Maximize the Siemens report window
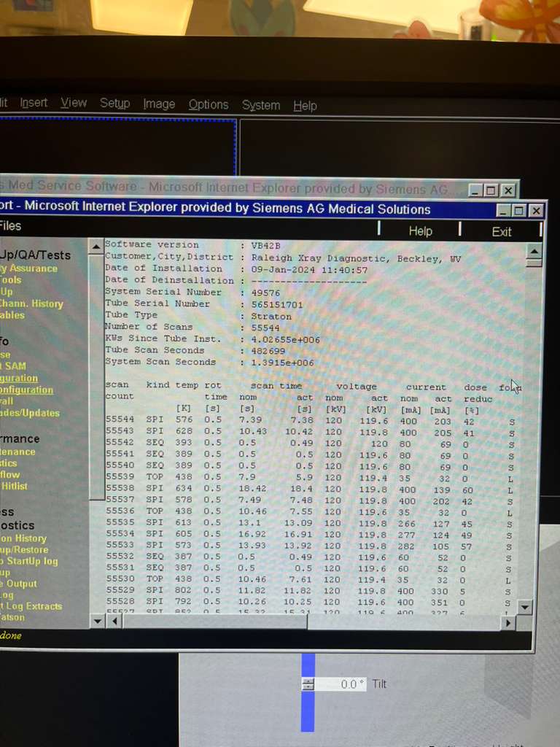The width and height of the screenshot is (560, 747). pos(519,210)
